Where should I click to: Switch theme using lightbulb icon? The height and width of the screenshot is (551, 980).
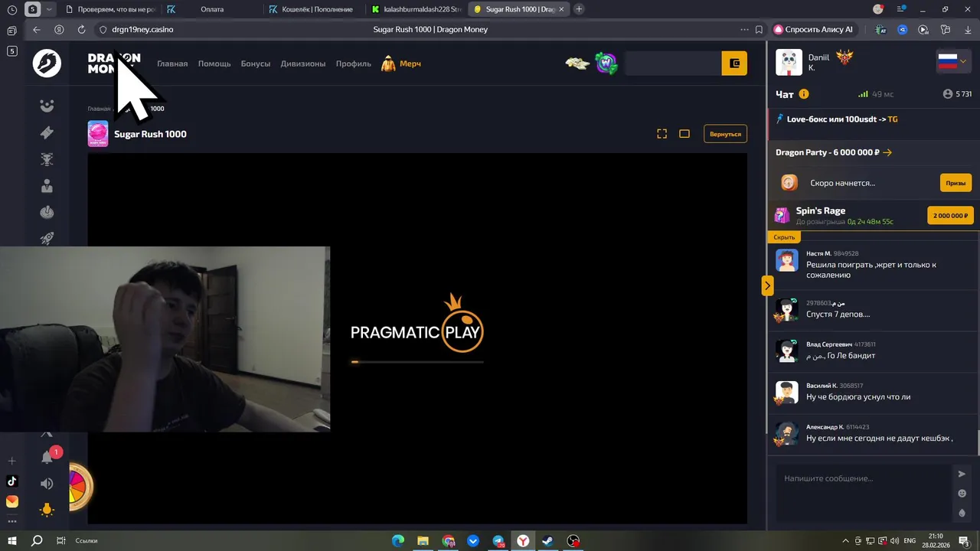click(x=47, y=510)
